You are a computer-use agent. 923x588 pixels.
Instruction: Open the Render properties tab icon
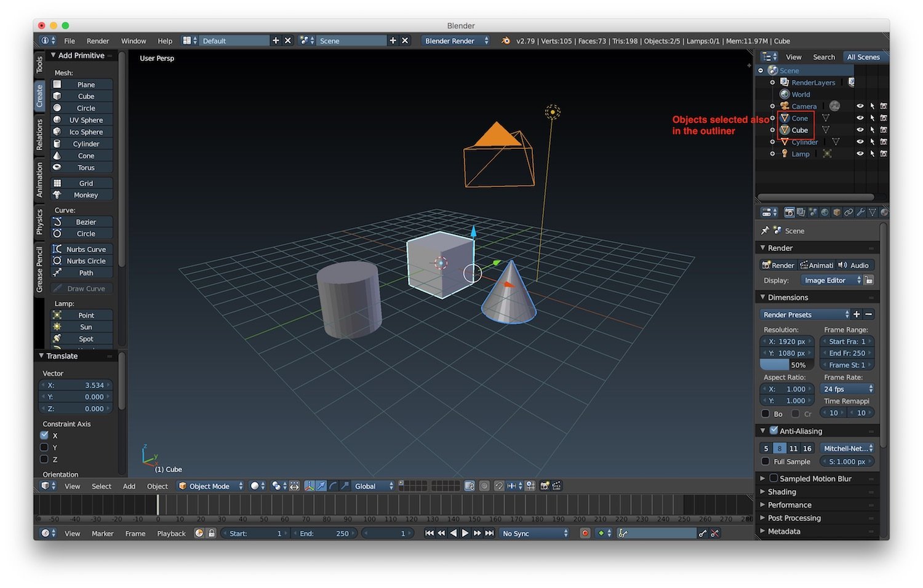click(789, 212)
